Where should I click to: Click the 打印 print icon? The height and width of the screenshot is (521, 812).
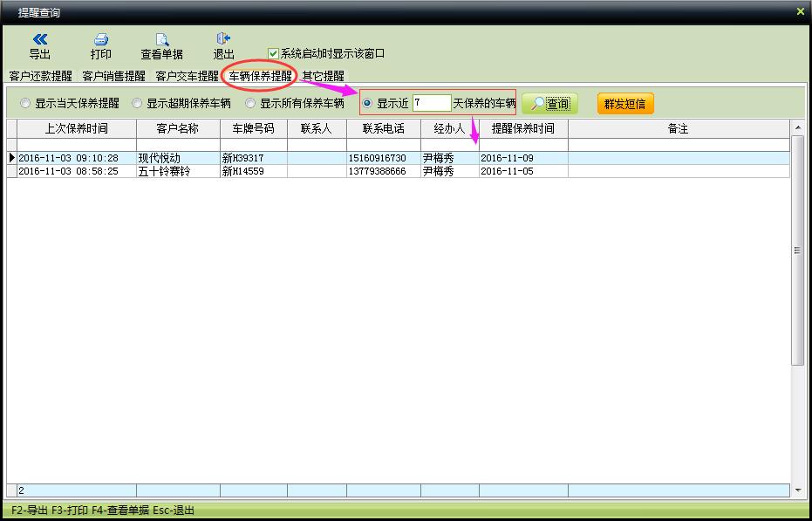[x=101, y=39]
